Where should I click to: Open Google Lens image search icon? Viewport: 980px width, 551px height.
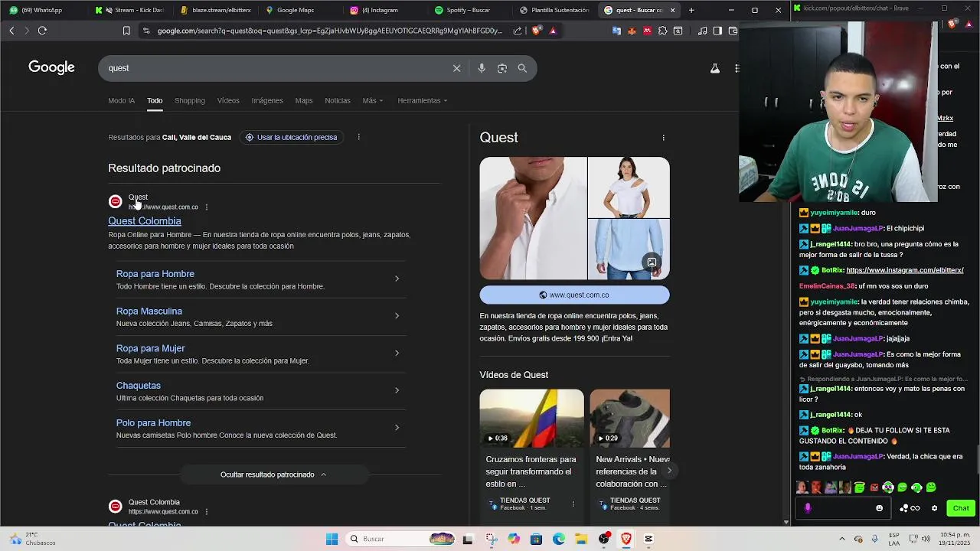[502, 68]
